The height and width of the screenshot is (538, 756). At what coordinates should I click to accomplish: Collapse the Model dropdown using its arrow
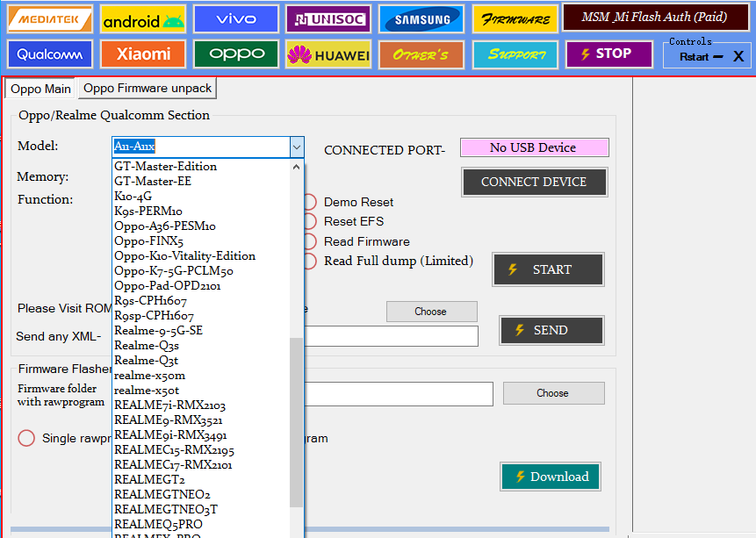297,147
